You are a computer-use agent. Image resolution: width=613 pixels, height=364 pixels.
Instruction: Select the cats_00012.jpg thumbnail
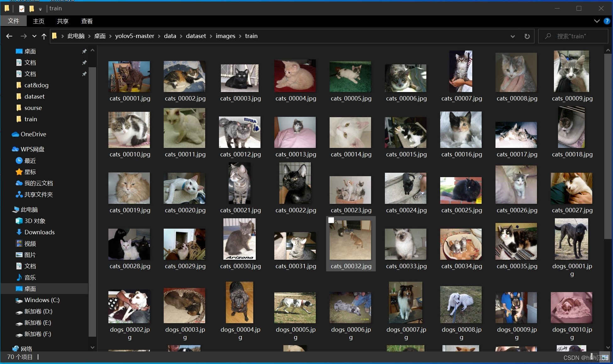pos(240,132)
